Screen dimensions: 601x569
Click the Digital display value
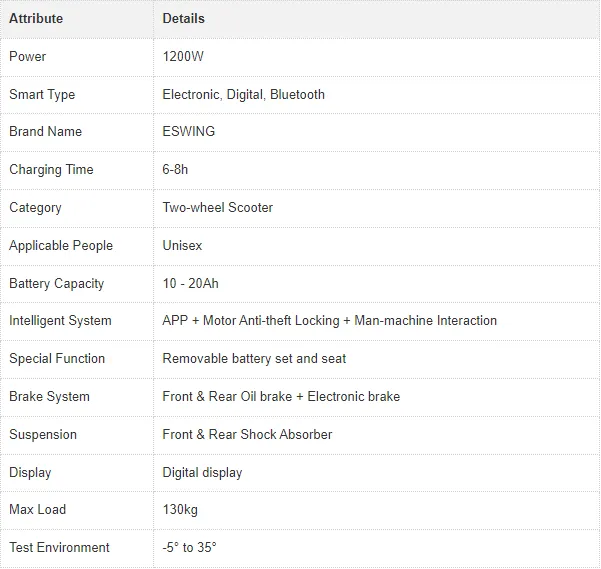202,472
